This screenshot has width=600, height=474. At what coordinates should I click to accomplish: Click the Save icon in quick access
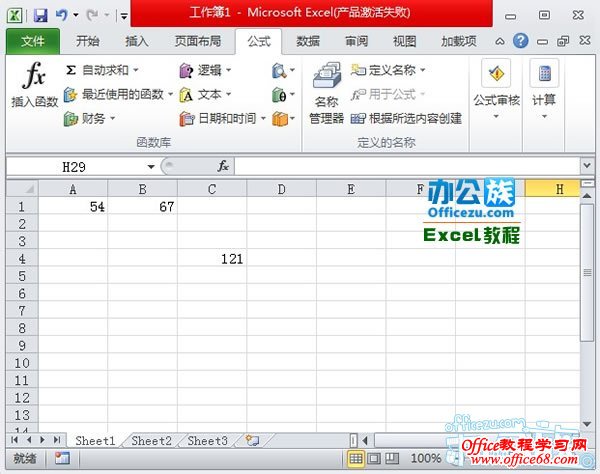point(41,15)
